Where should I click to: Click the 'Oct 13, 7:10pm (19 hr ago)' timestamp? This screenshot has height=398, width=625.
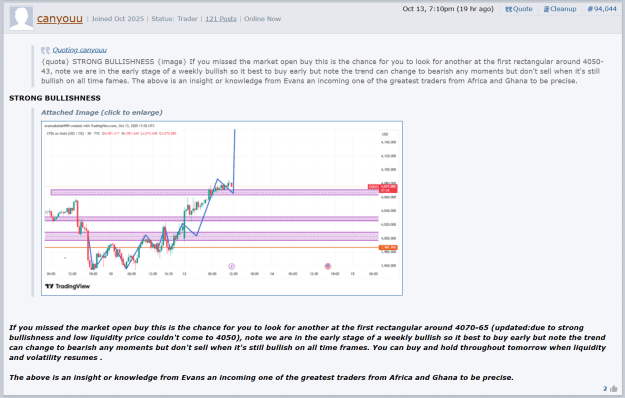[448, 9]
